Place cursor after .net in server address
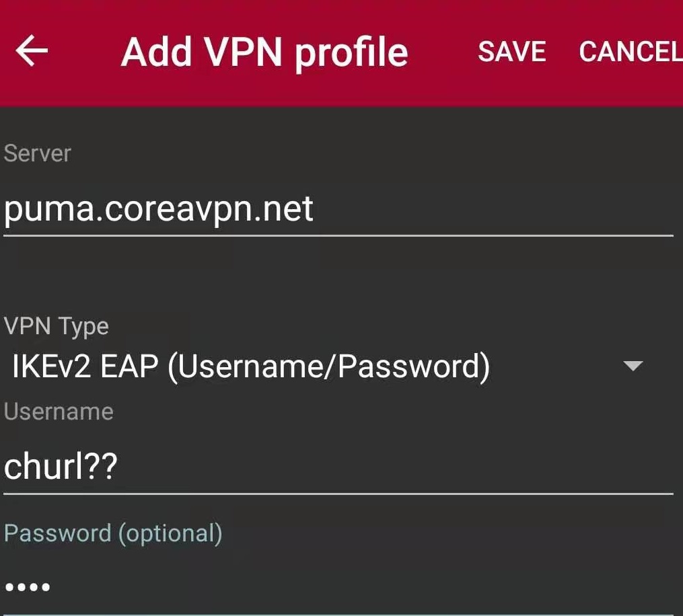The height and width of the screenshot is (616, 683). [x=314, y=209]
